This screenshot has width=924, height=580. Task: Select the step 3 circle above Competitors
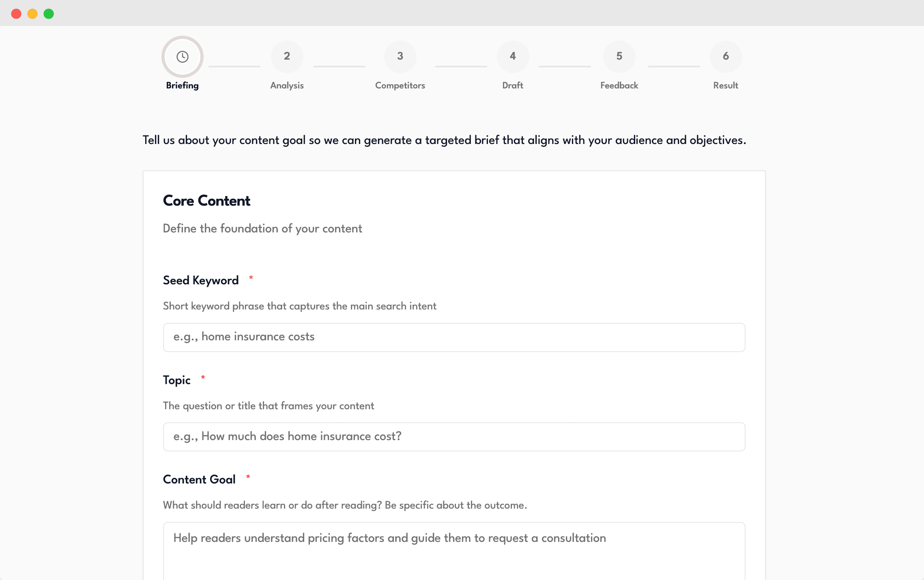pyautogui.click(x=400, y=57)
